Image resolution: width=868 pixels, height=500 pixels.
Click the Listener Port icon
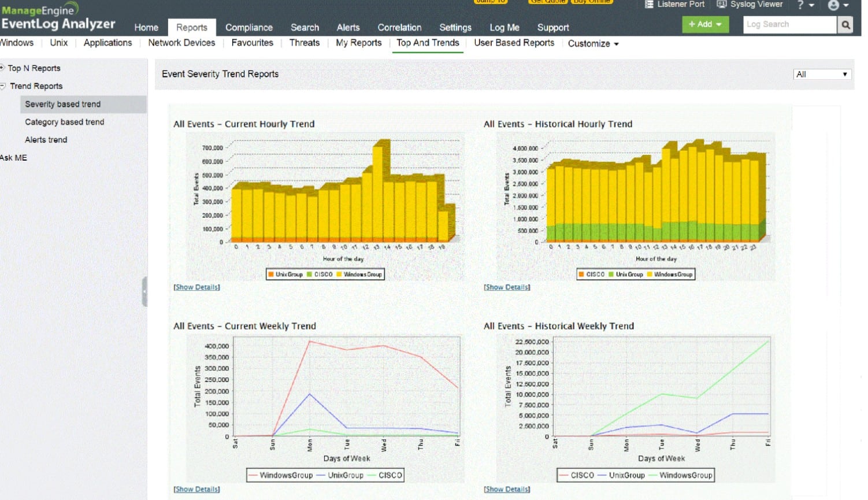pyautogui.click(x=649, y=4)
